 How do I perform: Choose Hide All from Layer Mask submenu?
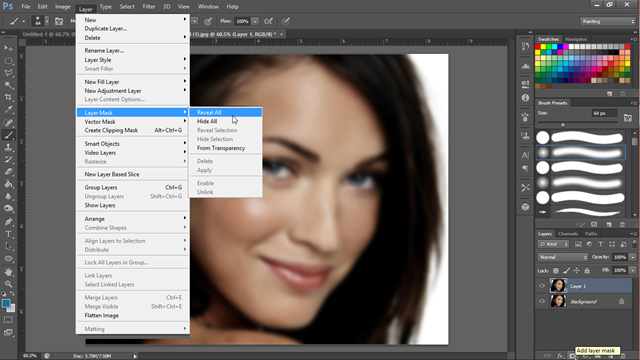coord(226,121)
